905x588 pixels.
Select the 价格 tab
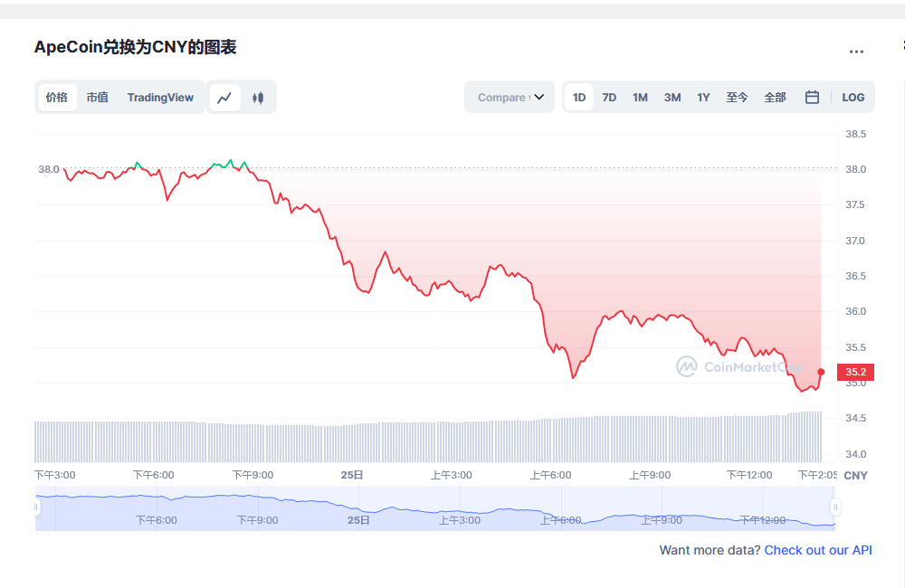click(x=56, y=98)
